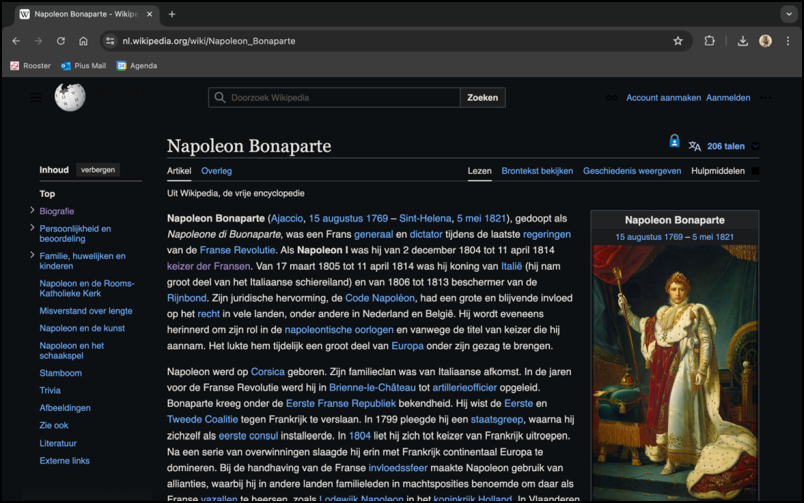
Task: Jump to Top in the contents list
Action: tap(47, 194)
